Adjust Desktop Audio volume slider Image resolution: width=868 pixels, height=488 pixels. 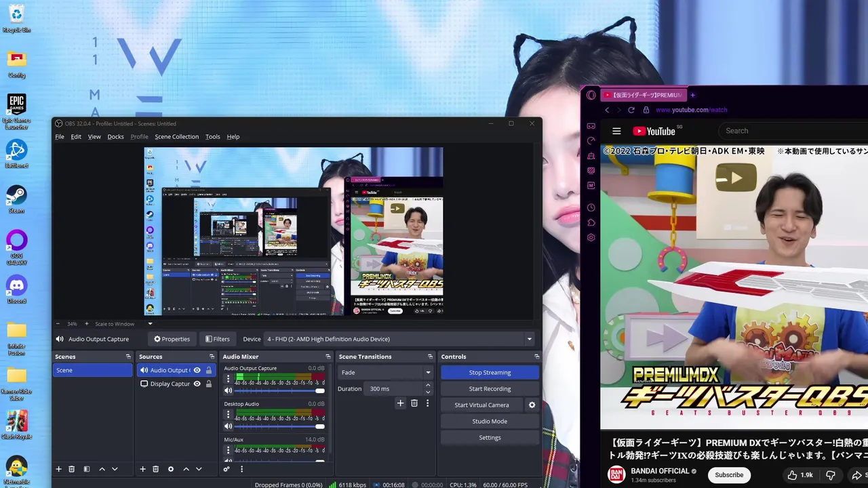279,426
